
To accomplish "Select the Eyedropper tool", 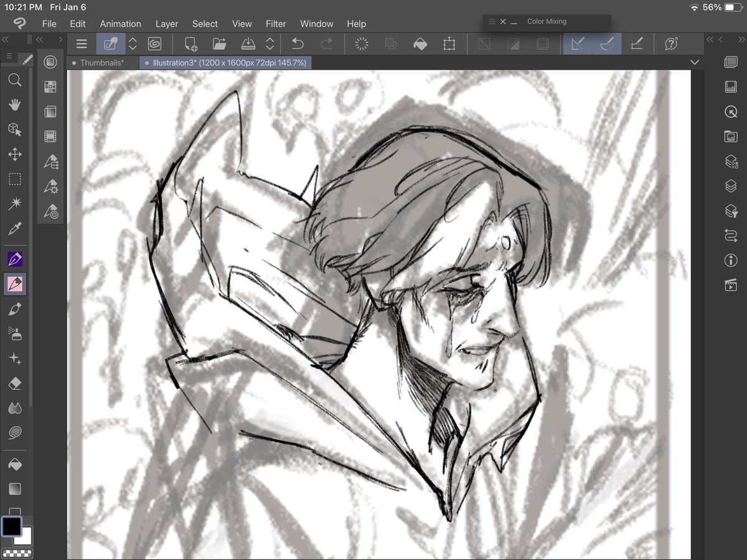I will click(15, 228).
